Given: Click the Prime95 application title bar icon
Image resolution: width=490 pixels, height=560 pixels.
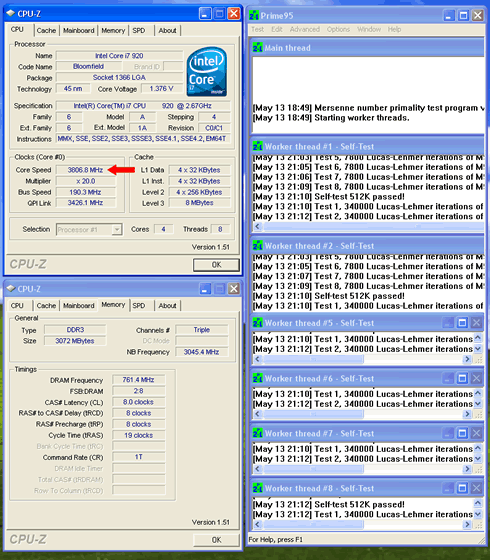Looking at the screenshot, I should click(254, 15).
